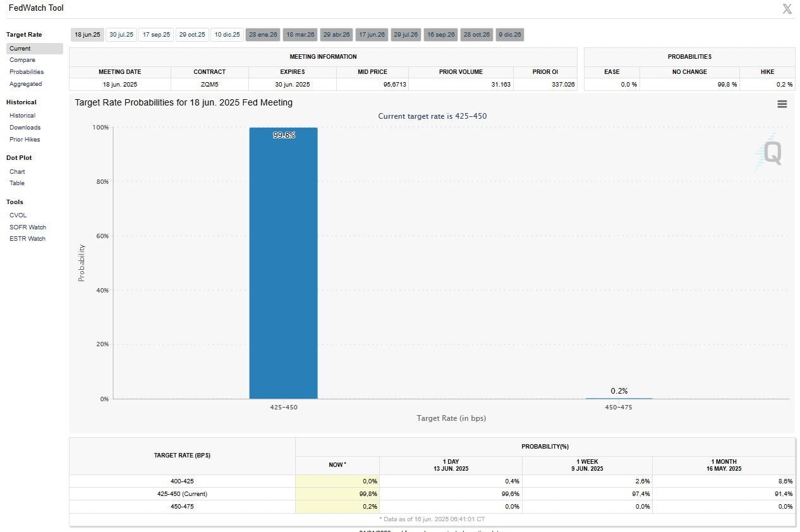Screen dimensions: 800x532
Task: Select the 29 jul.26 meeting tab
Action: (406, 35)
